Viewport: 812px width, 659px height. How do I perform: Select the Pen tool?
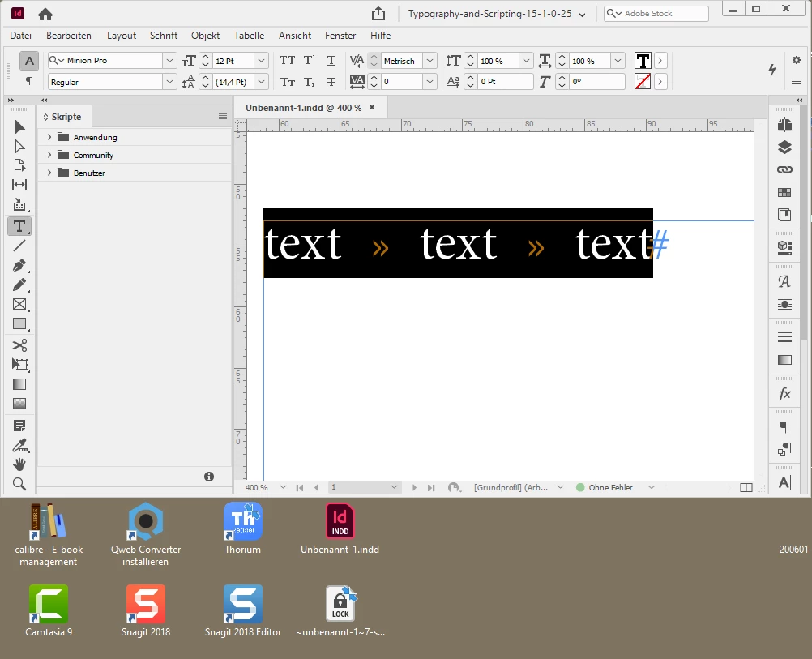(19, 266)
